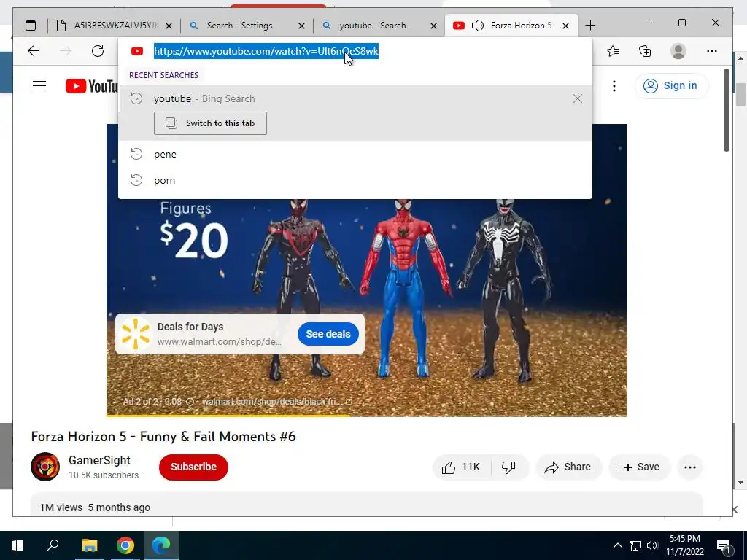Open the browser profile avatar

678,51
